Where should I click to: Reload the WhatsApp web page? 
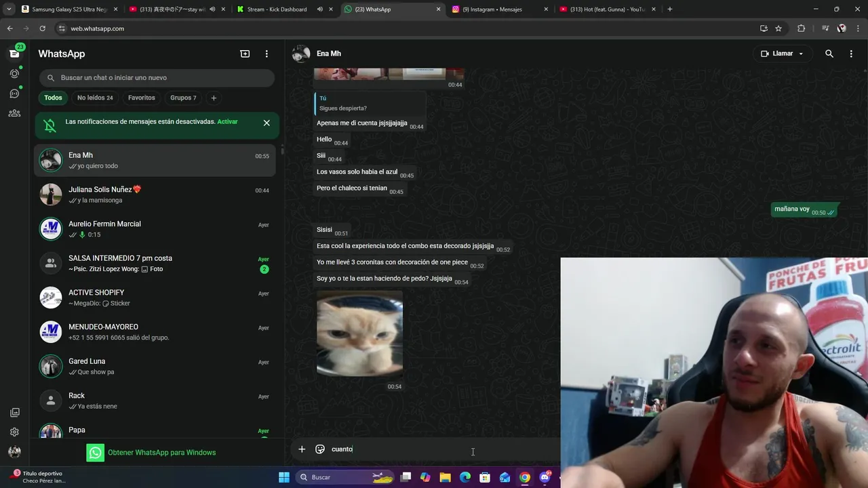tap(42, 28)
